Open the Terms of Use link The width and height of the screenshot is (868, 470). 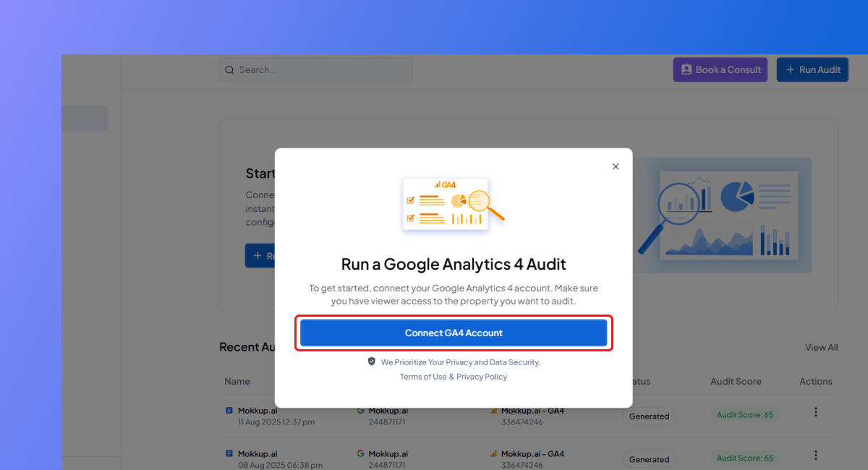click(423, 377)
